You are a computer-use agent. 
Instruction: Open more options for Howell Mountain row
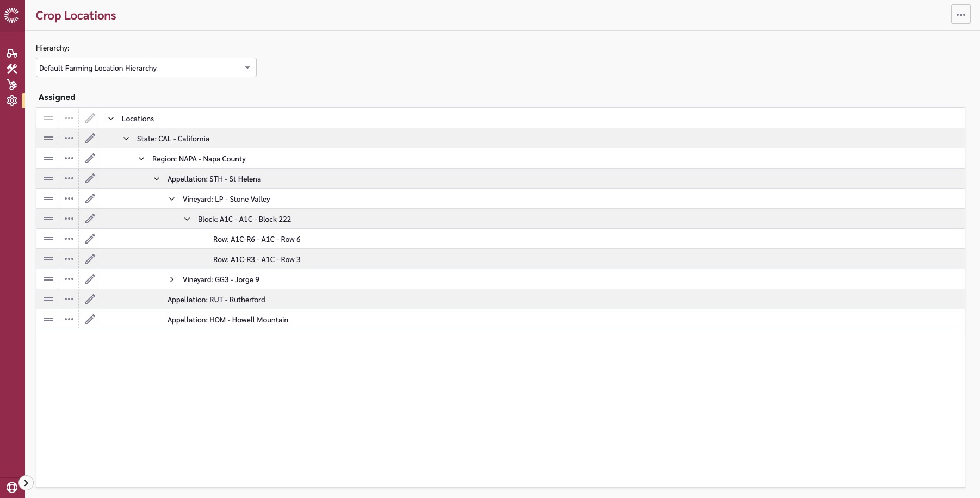[69, 320]
